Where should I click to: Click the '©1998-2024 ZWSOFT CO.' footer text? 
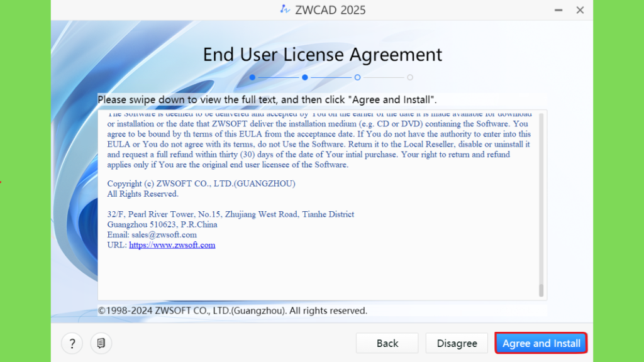(233, 310)
